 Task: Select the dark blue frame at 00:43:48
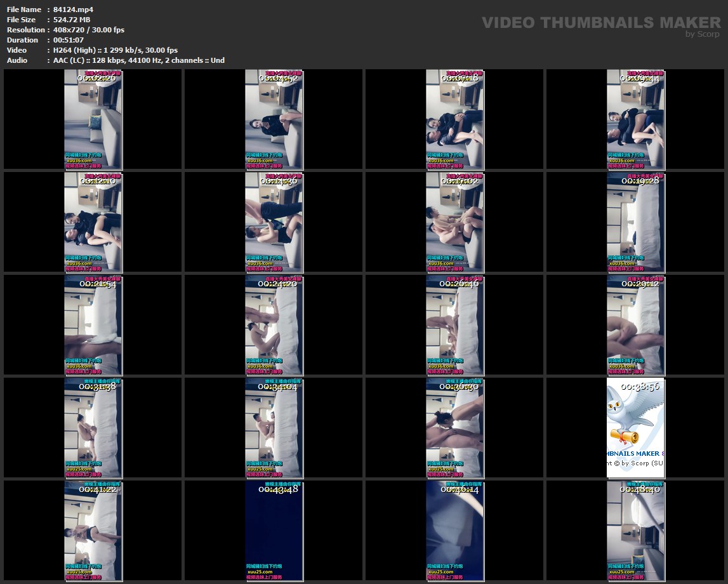(x=274, y=531)
